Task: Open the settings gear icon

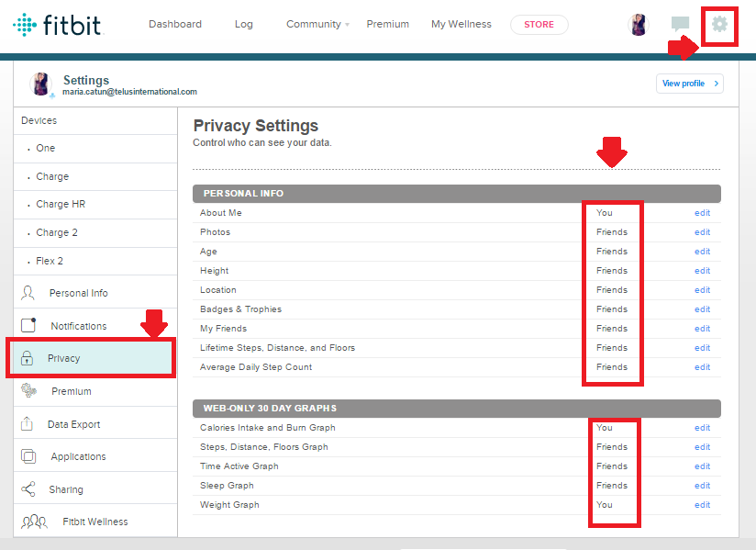Action: tap(719, 24)
